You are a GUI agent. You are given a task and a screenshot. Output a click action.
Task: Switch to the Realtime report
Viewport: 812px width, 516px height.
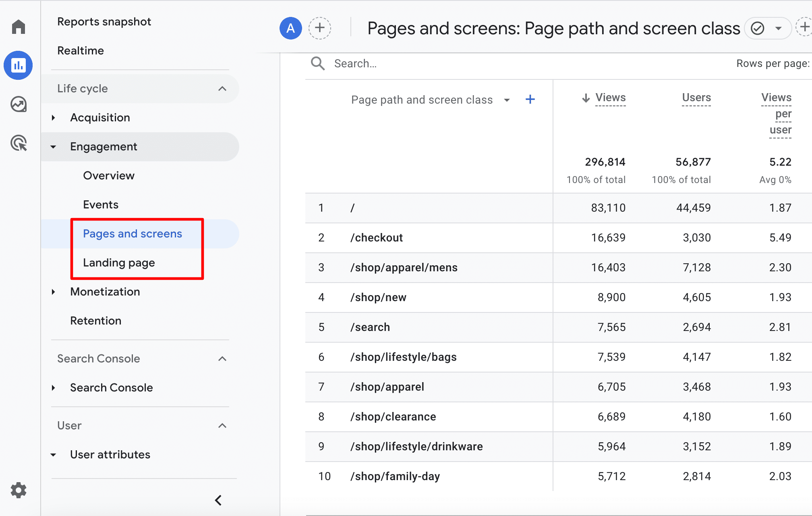81,50
